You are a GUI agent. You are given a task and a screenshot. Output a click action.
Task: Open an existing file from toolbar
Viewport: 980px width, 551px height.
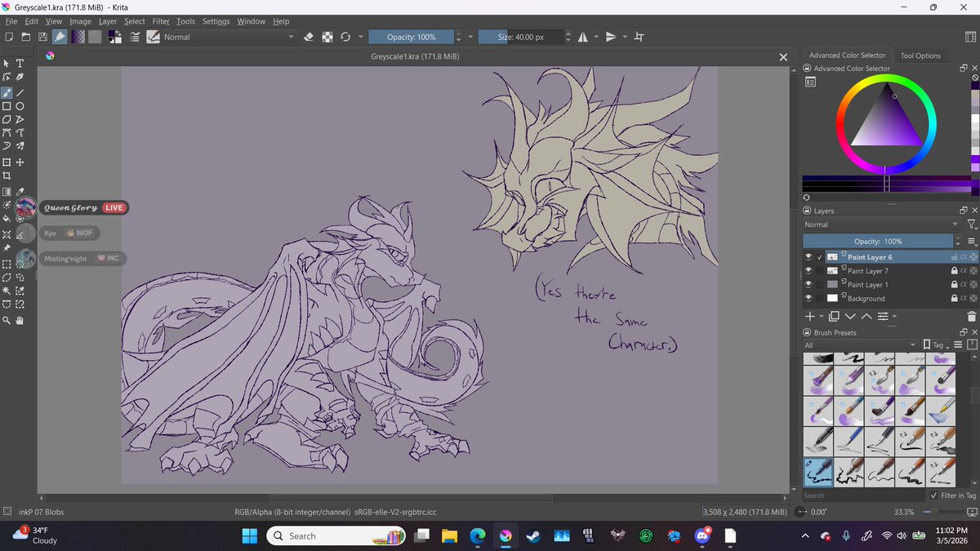(x=25, y=37)
